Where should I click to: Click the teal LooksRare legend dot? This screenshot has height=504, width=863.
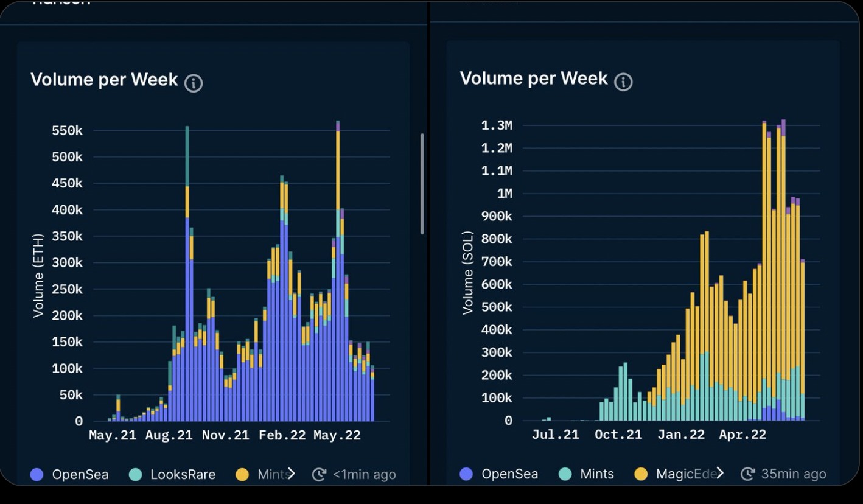136,475
